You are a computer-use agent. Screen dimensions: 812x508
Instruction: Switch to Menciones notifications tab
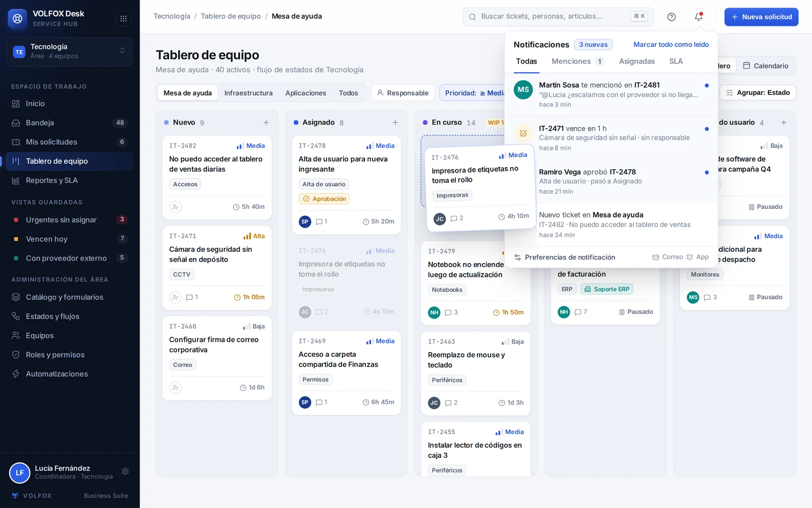coord(577,61)
